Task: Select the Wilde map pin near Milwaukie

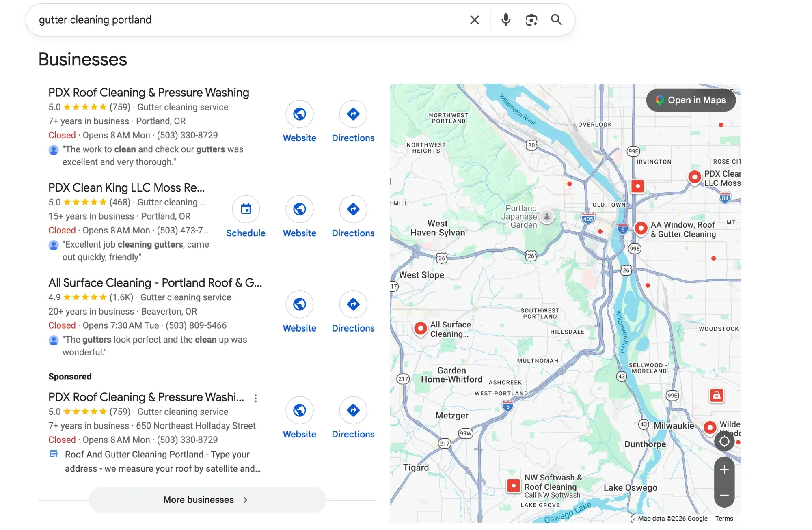Action: click(x=710, y=427)
